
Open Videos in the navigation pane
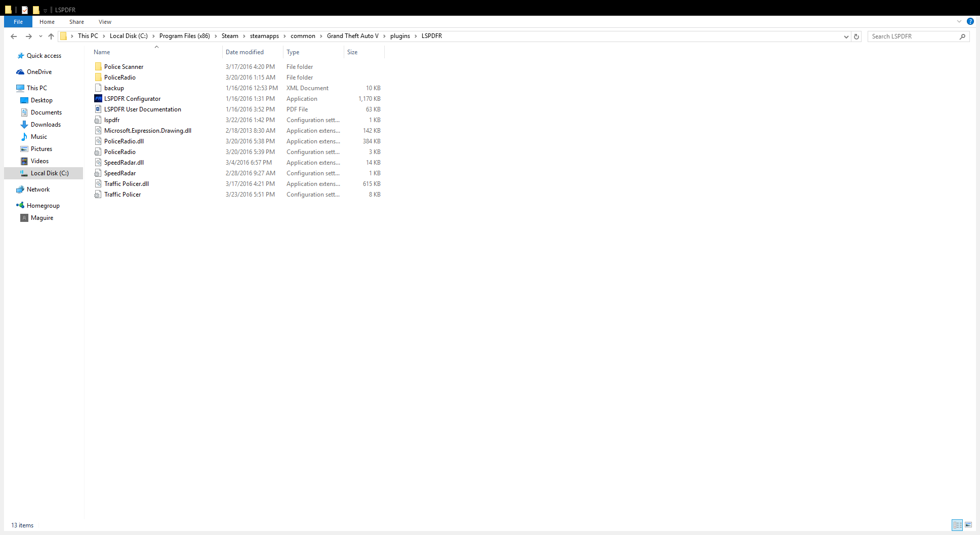tap(39, 161)
